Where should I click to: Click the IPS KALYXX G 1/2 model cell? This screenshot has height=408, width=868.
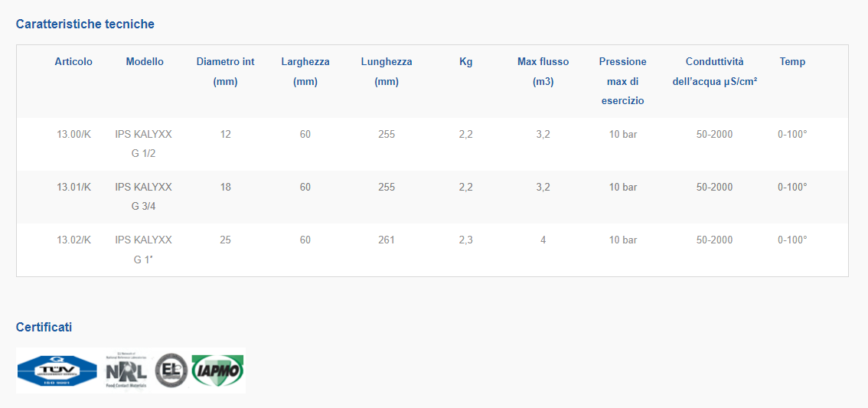point(144,144)
